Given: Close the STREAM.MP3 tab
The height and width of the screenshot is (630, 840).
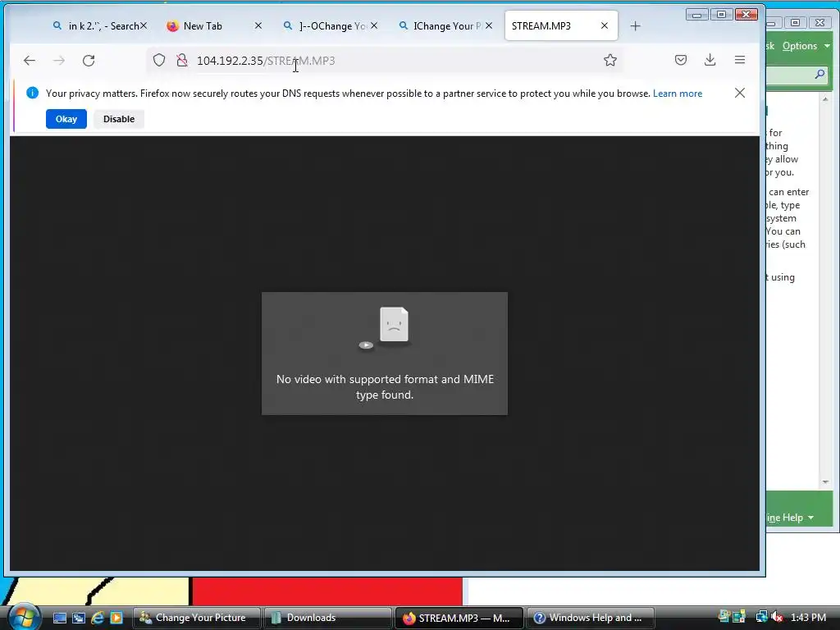Looking at the screenshot, I should [x=605, y=25].
